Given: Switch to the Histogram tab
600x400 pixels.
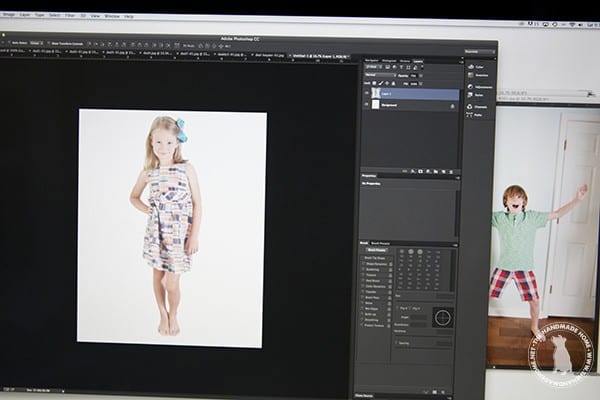Looking at the screenshot, I should (389, 60).
